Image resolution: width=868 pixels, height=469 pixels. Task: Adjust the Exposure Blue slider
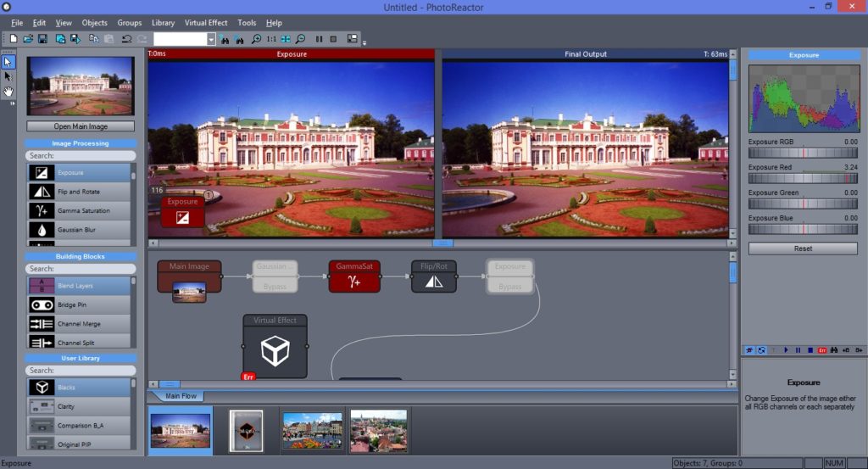803,229
